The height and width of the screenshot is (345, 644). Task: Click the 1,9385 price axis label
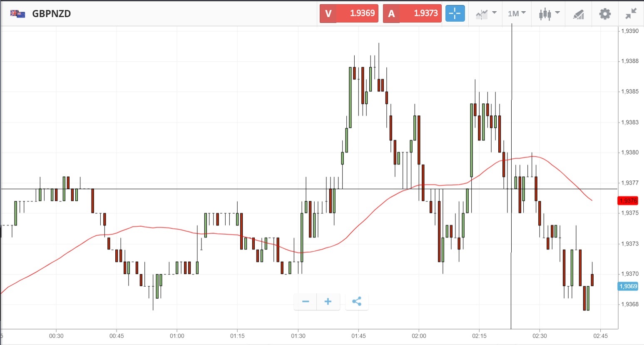[x=629, y=92]
